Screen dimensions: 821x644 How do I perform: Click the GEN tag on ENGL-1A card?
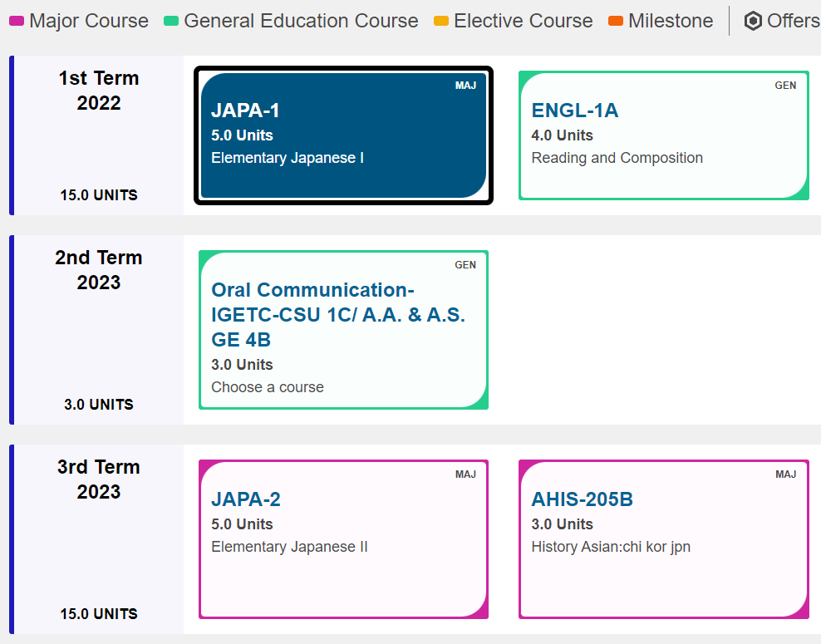point(785,86)
